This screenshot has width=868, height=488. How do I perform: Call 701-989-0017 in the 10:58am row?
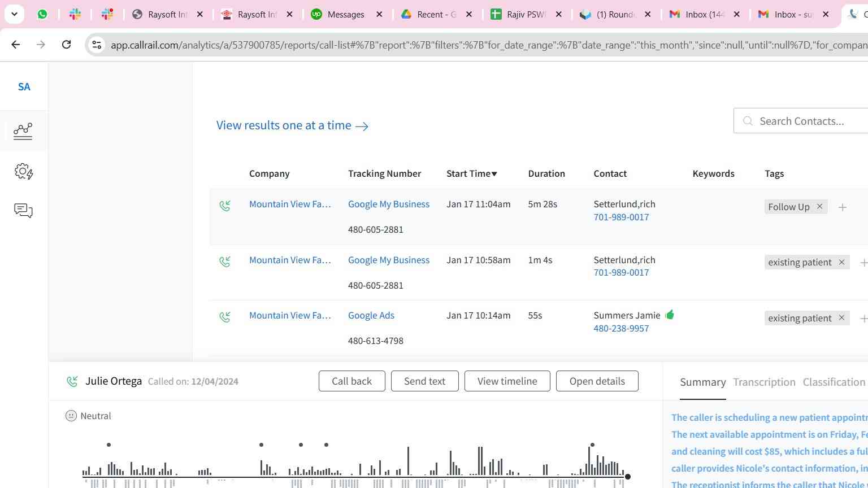pos(621,272)
